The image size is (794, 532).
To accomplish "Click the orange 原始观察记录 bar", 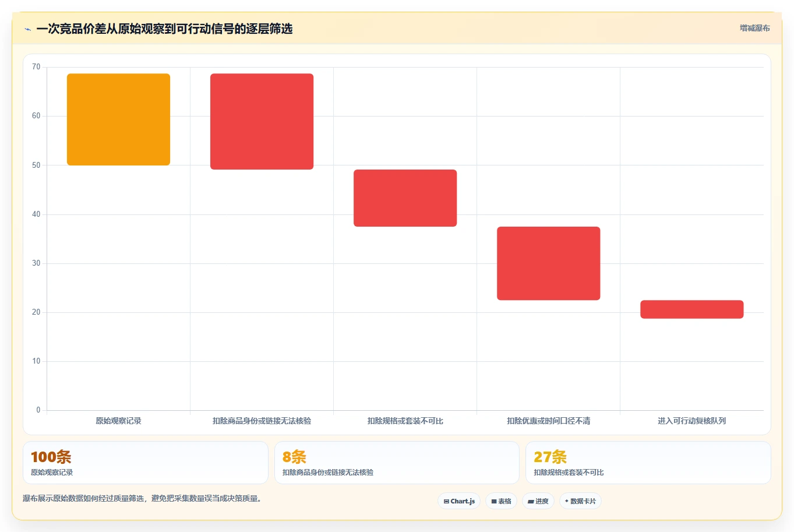I will (x=118, y=119).
